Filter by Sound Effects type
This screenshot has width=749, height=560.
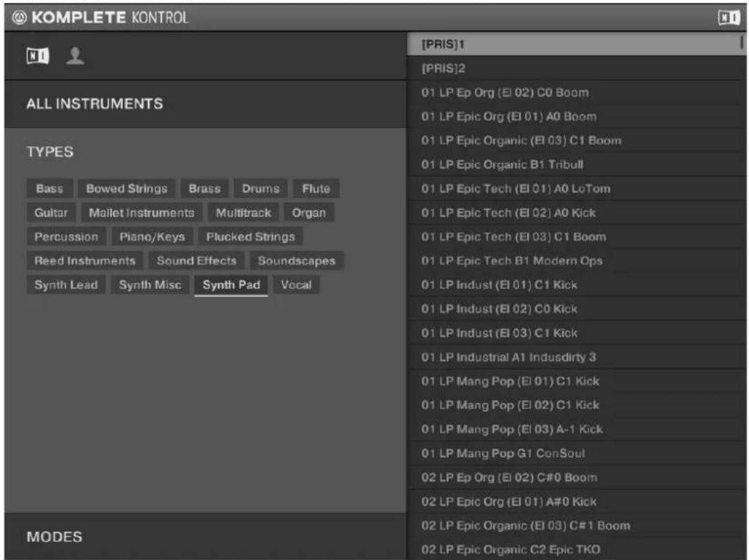tap(197, 261)
